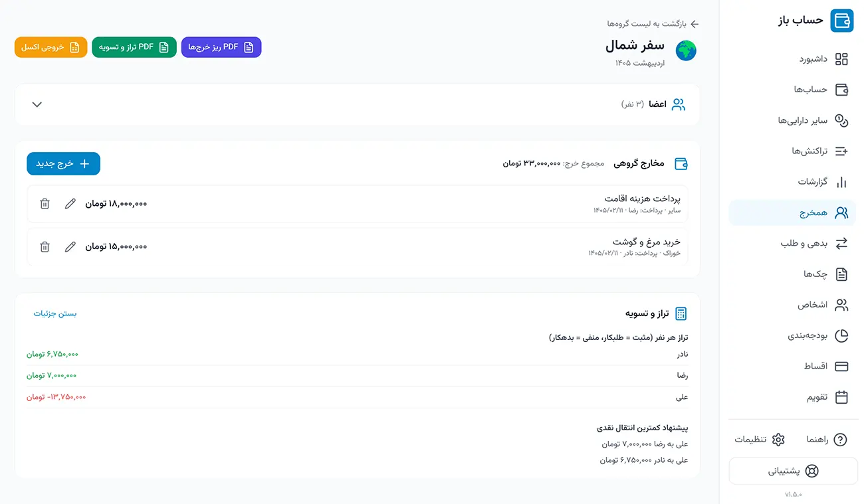Click the پیشنهاد کمترین انتقال نقدی heading
The height and width of the screenshot is (504, 864).
coord(643,428)
